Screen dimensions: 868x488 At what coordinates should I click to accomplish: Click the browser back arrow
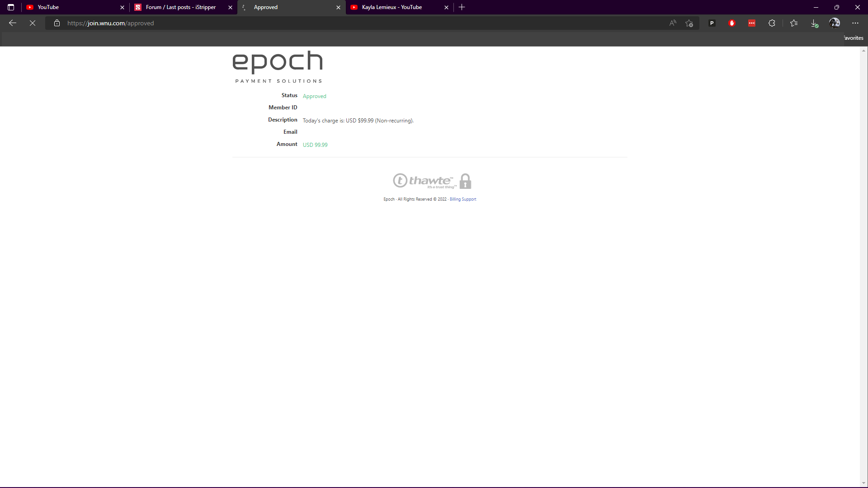pyautogui.click(x=13, y=23)
